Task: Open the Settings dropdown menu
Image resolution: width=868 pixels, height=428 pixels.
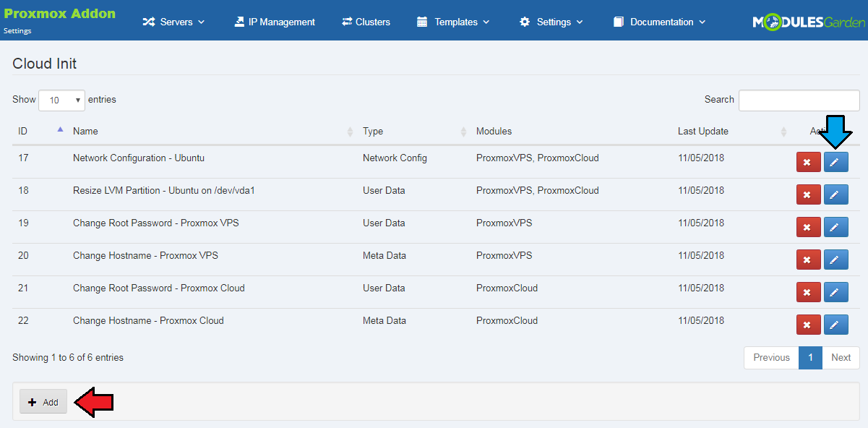Action: coord(551,22)
